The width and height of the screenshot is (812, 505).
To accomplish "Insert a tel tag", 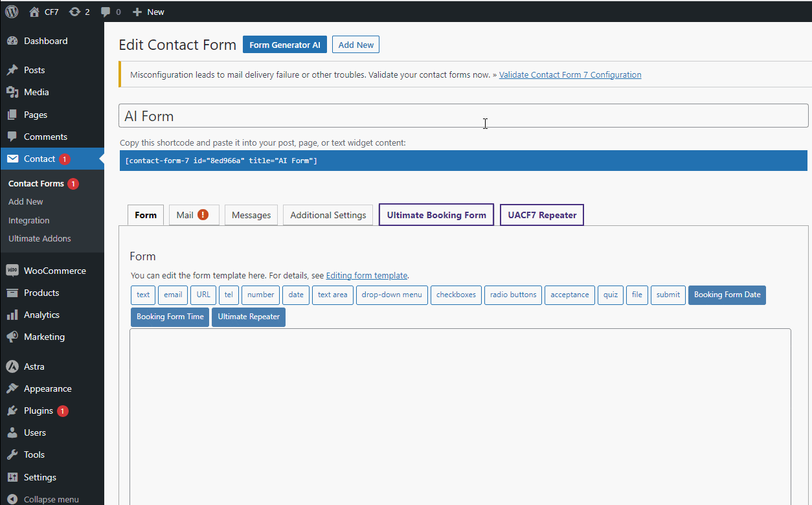I will [229, 295].
